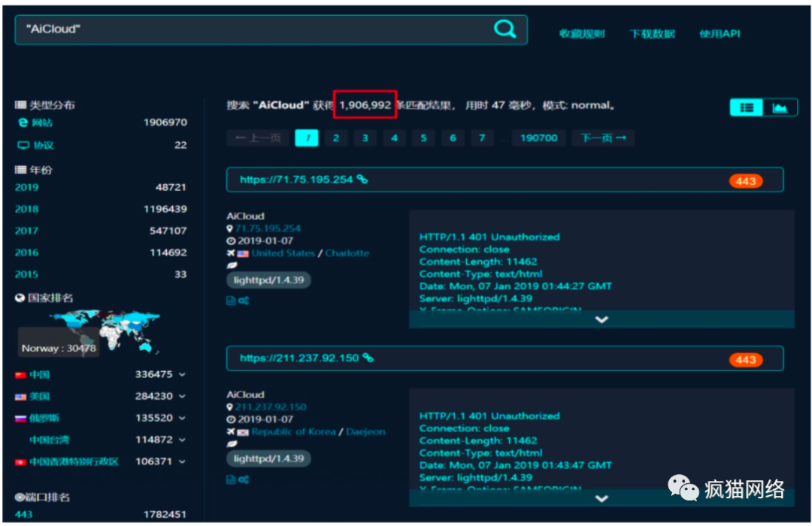Image resolution: width=812 pixels, height=526 pixels.
Task: Select page 4 in pagination
Action: (394, 138)
